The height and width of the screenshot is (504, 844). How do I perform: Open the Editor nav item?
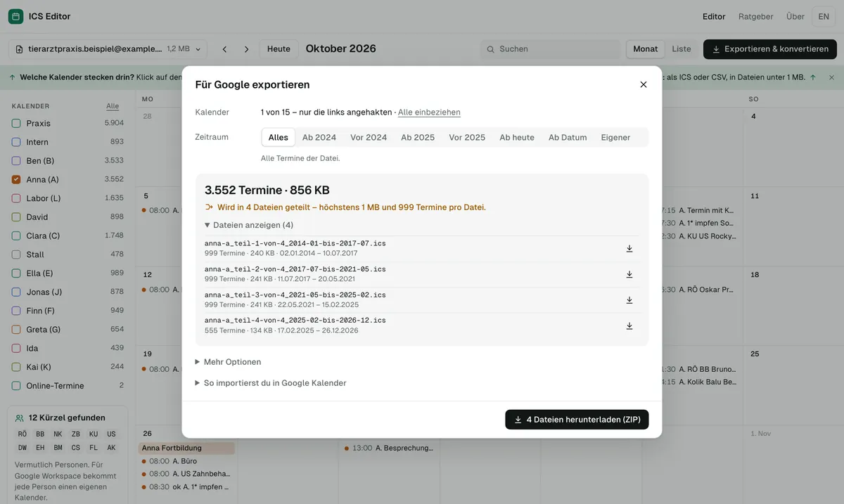tap(714, 16)
